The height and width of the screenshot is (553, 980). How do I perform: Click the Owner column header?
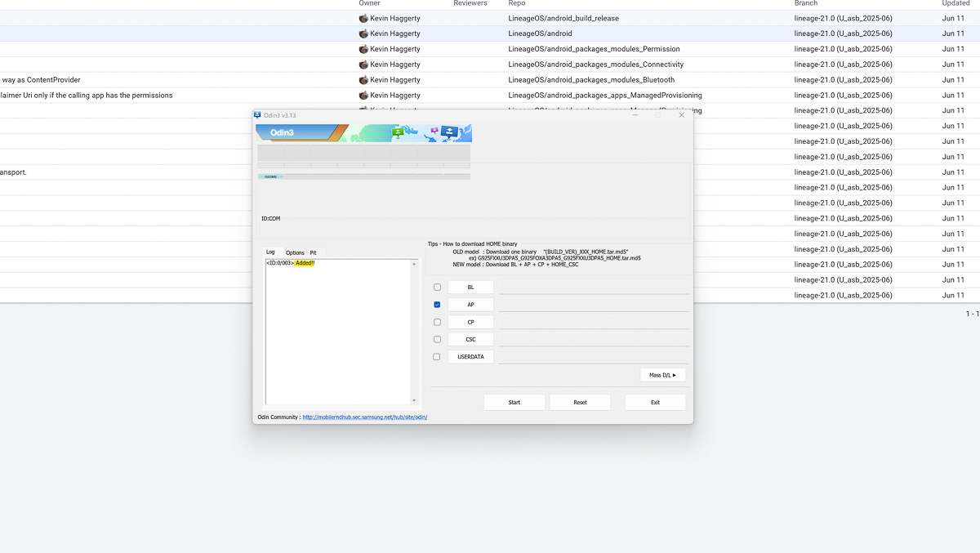point(369,3)
